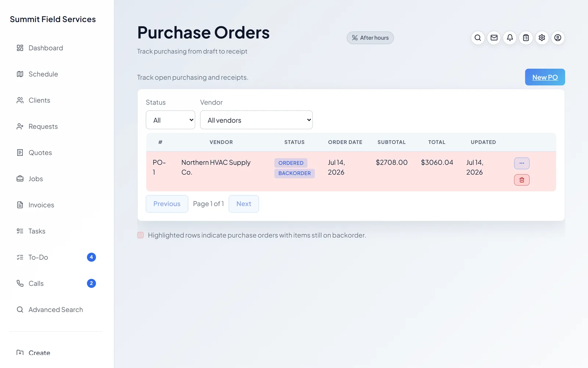Image resolution: width=588 pixels, height=368 pixels.
Task: Select vendor Northern HVAC Supply Co.
Action: point(216,167)
